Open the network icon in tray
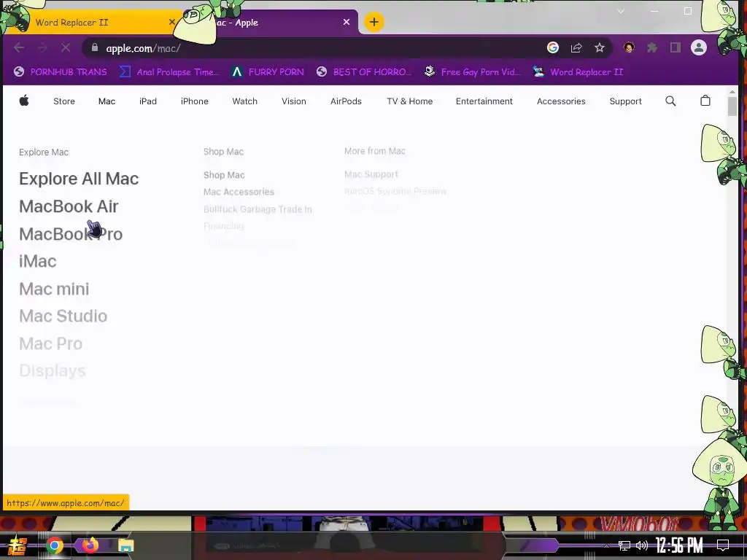The height and width of the screenshot is (560, 747). 624,545
